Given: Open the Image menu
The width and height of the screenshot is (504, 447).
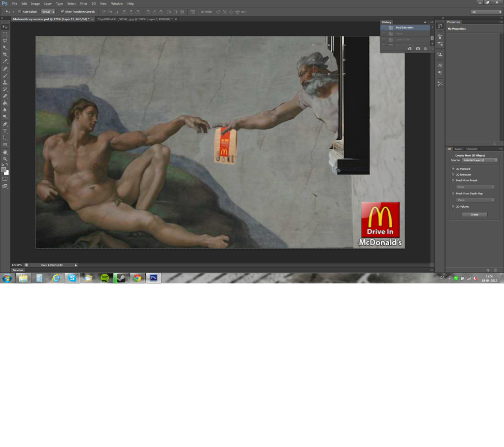Looking at the screenshot, I should 35,4.
